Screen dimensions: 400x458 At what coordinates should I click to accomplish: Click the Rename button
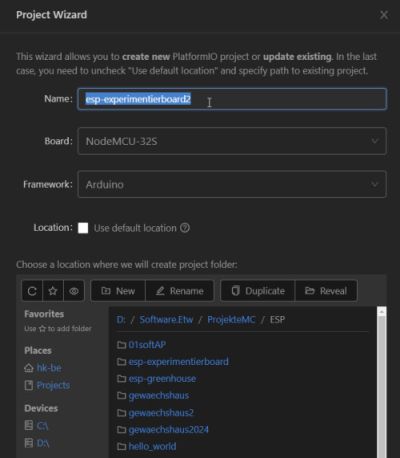(180, 291)
